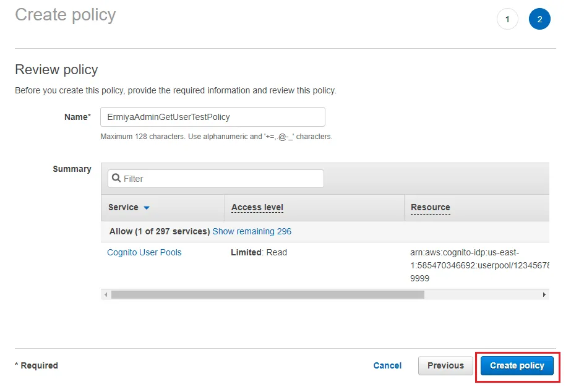The width and height of the screenshot is (571, 392).
Task: Click the Resource column header
Action: coord(431,208)
